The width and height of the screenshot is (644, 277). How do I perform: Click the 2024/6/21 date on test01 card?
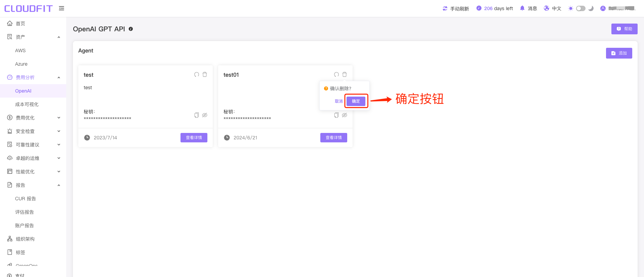pyautogui.click(x=245, y=138)
